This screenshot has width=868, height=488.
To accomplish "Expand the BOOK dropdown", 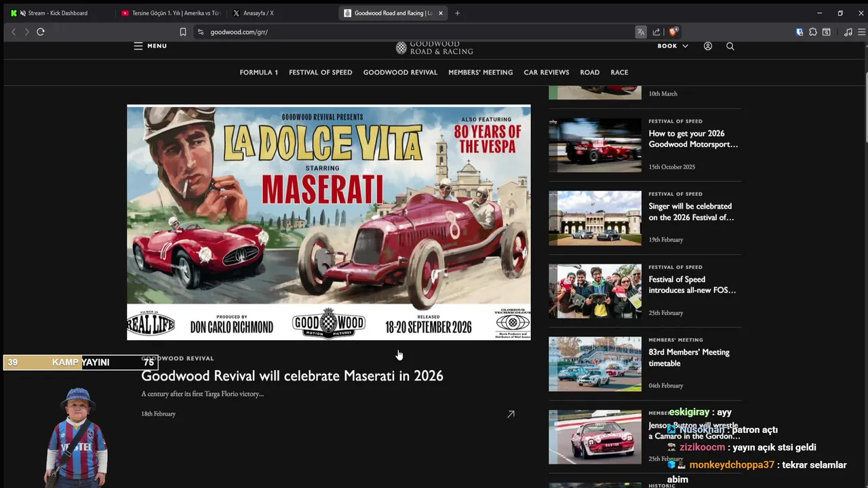I will [x=673, y=46].
